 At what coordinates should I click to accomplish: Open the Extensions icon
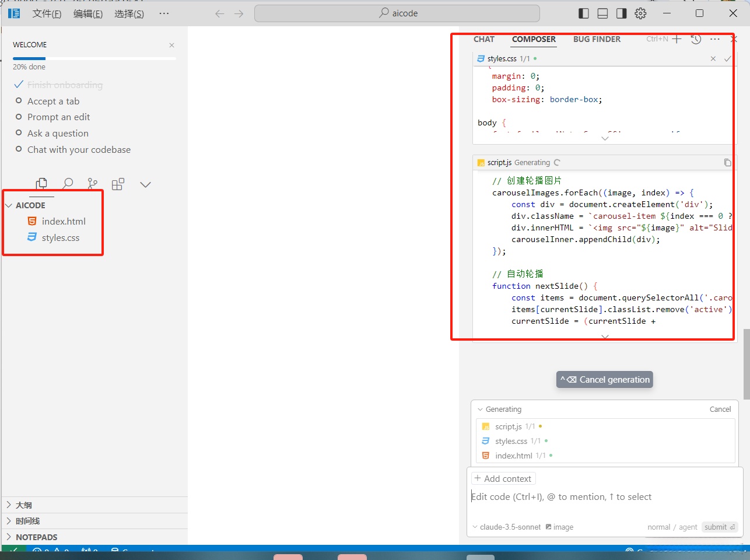coord(118,184)
